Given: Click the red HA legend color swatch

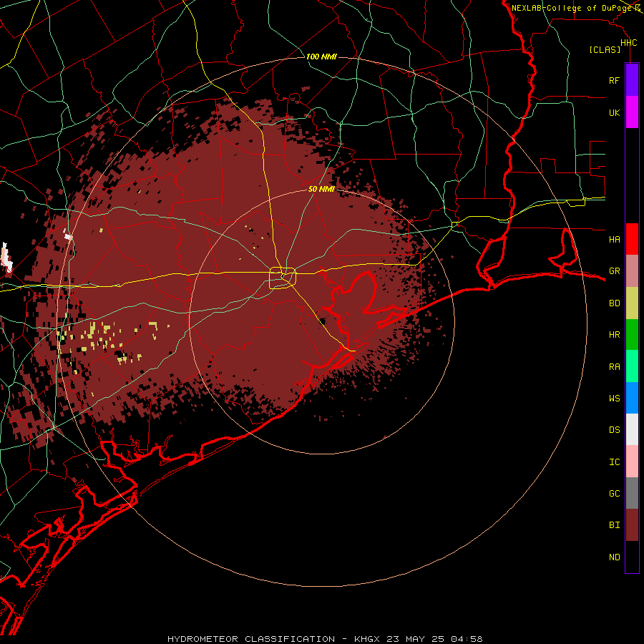Looking at the screenshot, I should [x=632, y=239].
